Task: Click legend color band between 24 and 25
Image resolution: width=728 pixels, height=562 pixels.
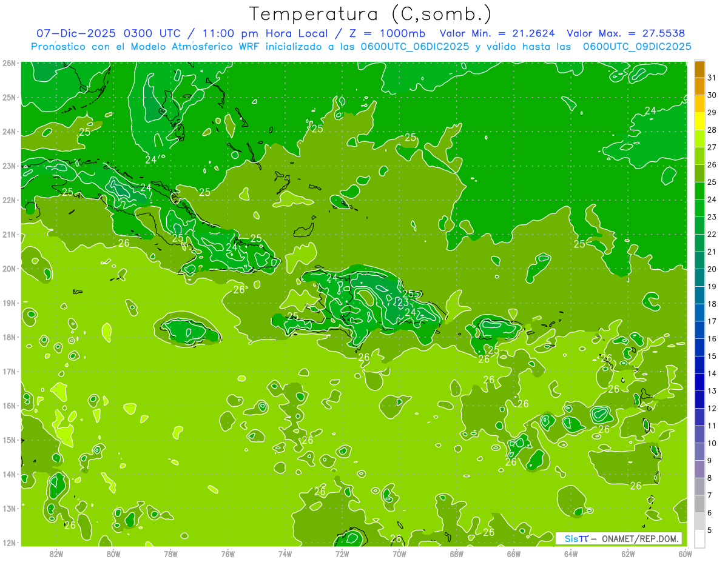Action: click(x=699, y=190)
